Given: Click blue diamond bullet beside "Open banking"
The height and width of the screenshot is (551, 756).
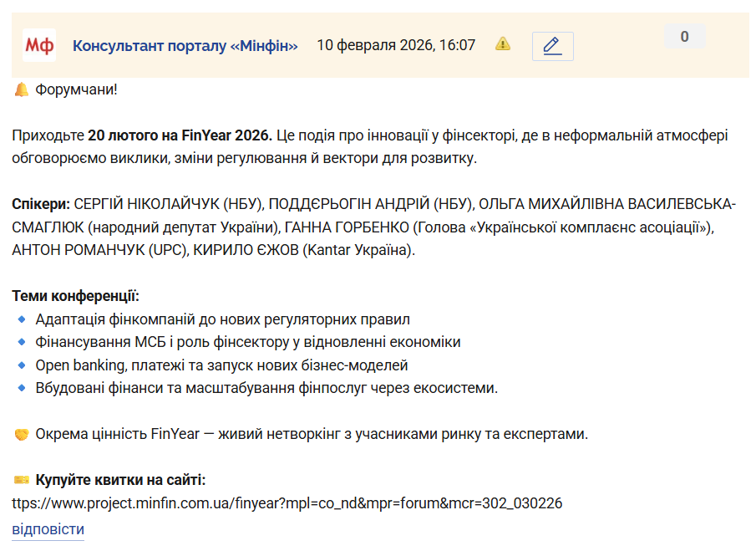Looking at the screenshot, I should click(22, 365).
